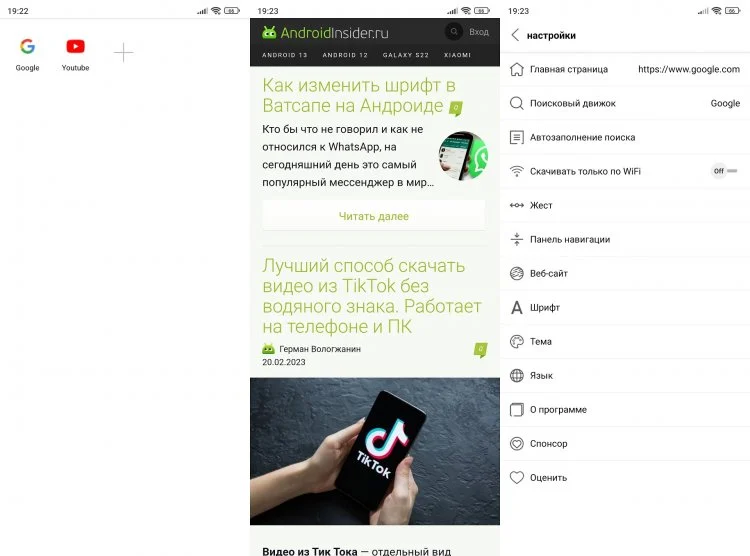750x556 pixels.
Task: Open the Язык language options
Action: tap(625, 376)
